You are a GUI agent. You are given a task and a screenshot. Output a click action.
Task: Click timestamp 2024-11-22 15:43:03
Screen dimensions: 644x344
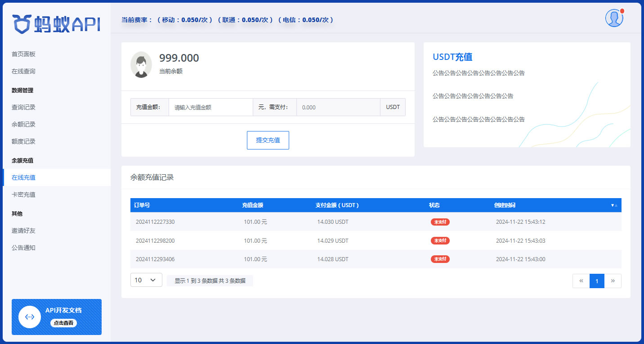[521, 241]
